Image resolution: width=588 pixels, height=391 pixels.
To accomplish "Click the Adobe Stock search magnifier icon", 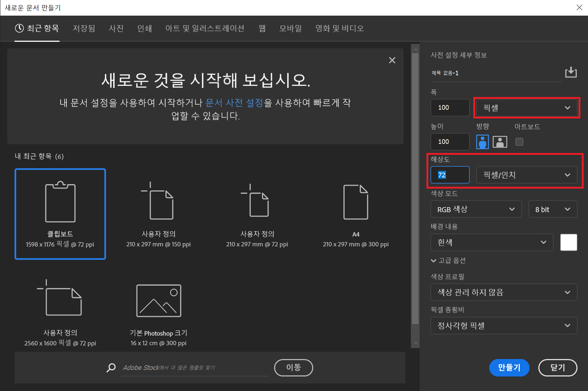I will [111, 368].
